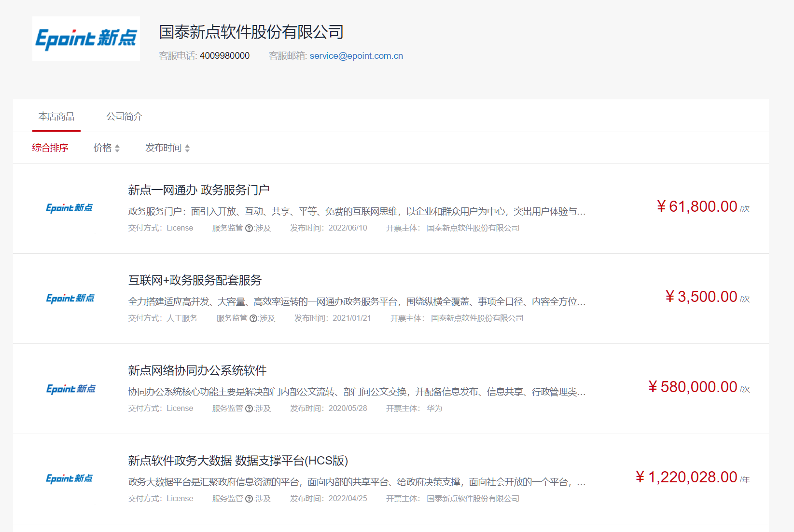
Task: Click 开票主体 华为 text
Action: click(414, 409)
